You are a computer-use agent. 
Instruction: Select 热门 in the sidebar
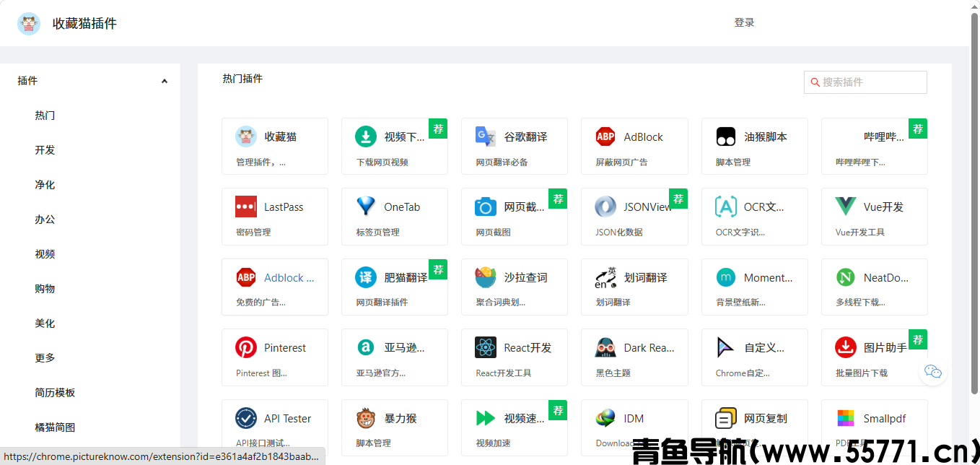[x=45, y=116]
